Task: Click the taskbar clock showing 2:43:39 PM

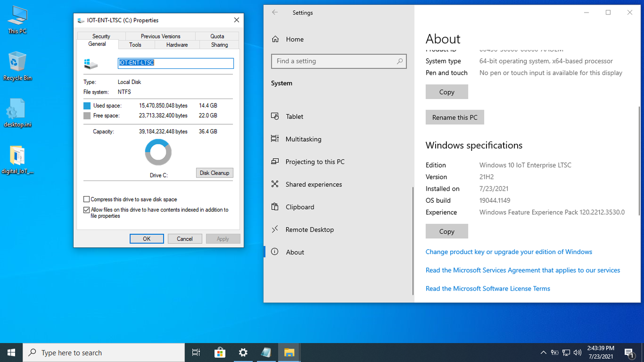Action: [600, 352]
